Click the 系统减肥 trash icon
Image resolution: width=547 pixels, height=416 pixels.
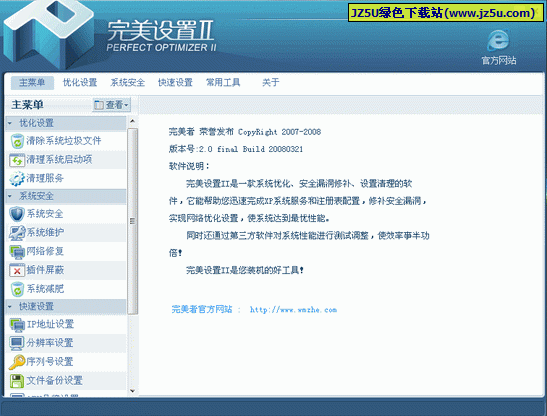pyautogui.click(x=17, y=289)
